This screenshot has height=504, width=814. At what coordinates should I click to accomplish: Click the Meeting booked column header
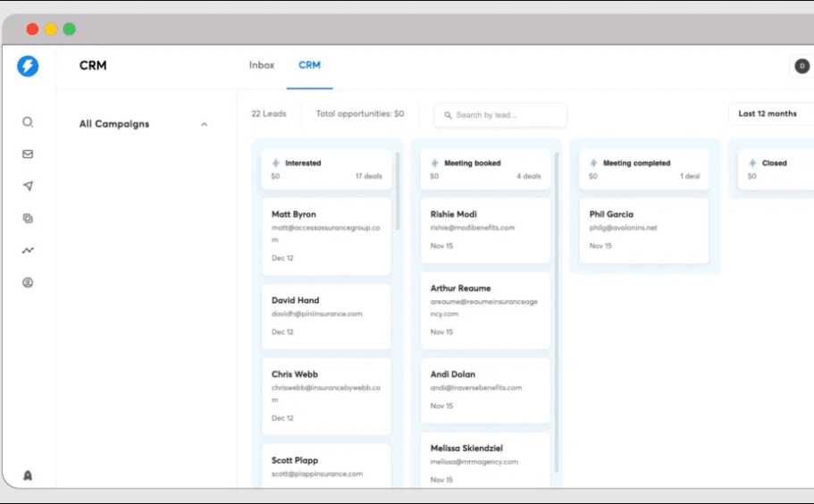tap(485, 169)
